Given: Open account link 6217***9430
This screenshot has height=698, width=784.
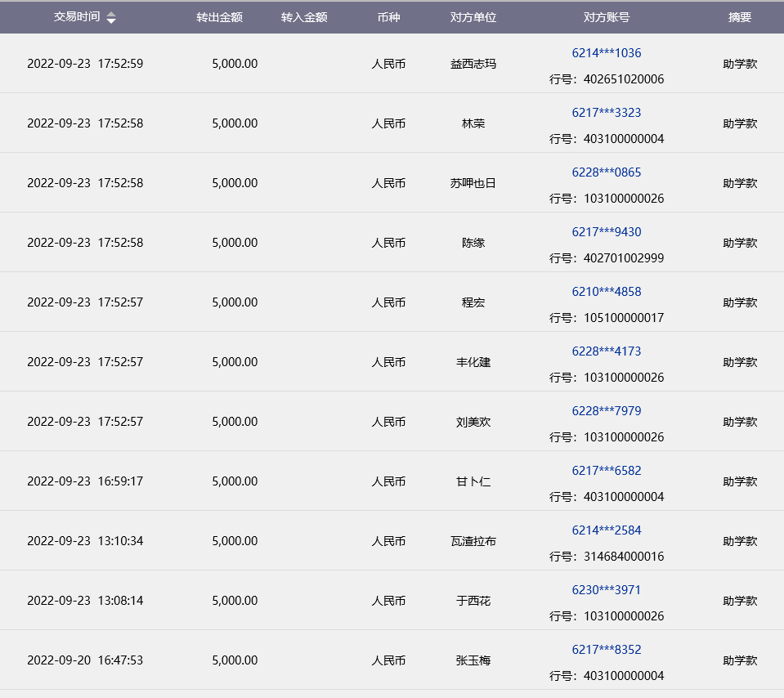Looking at the screenshot, I should point(606,232).
